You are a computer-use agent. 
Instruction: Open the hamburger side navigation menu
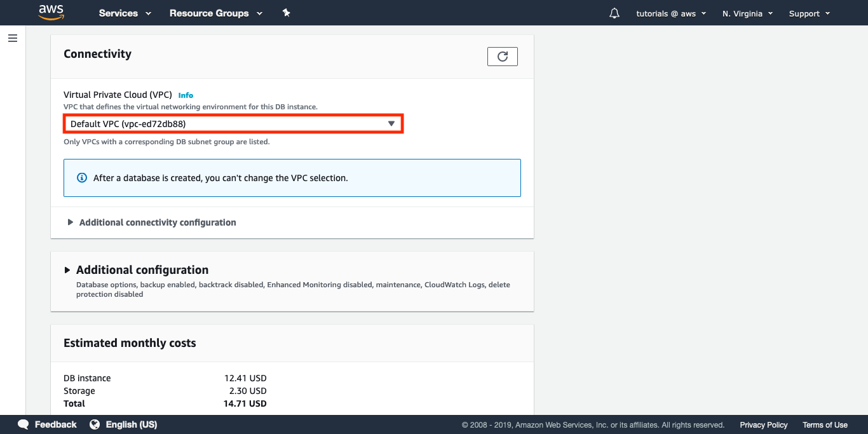pos(13,38)
